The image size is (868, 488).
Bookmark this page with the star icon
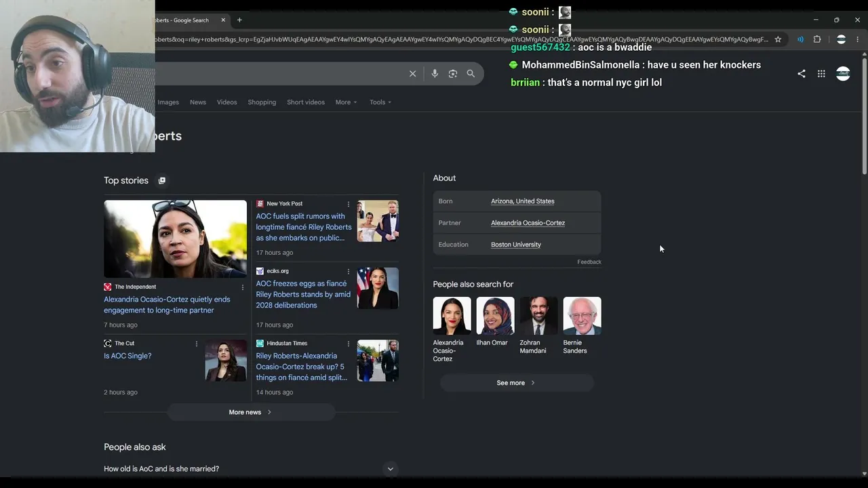click(x=778, y=39)
